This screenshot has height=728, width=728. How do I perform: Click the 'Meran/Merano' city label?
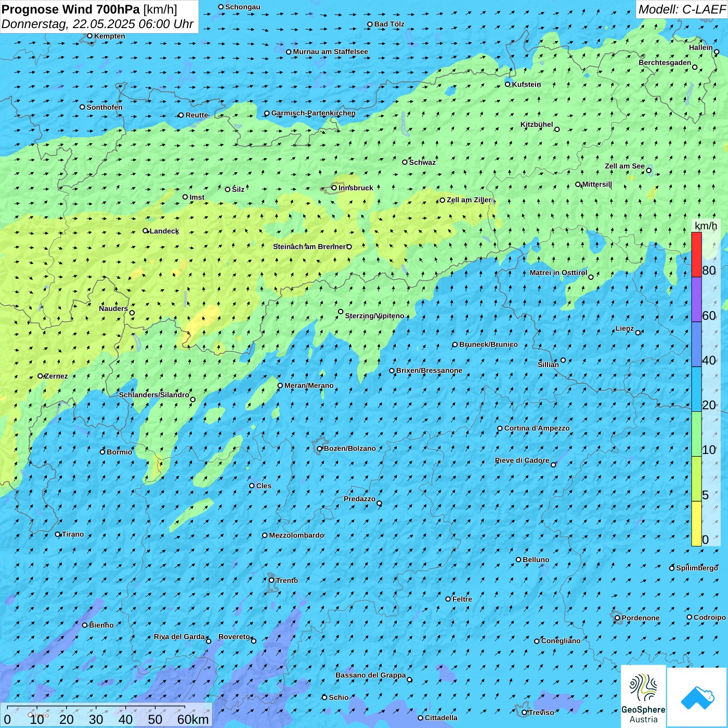(x=309, y=385)
